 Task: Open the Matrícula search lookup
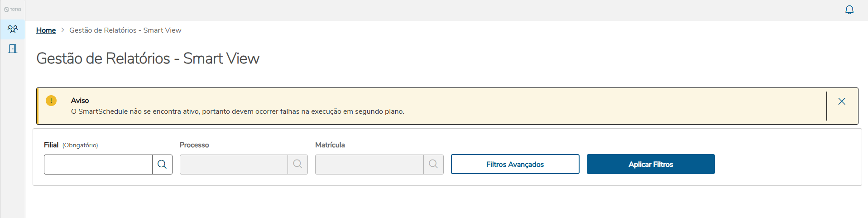pyautogui.click(x=433, y=165)
